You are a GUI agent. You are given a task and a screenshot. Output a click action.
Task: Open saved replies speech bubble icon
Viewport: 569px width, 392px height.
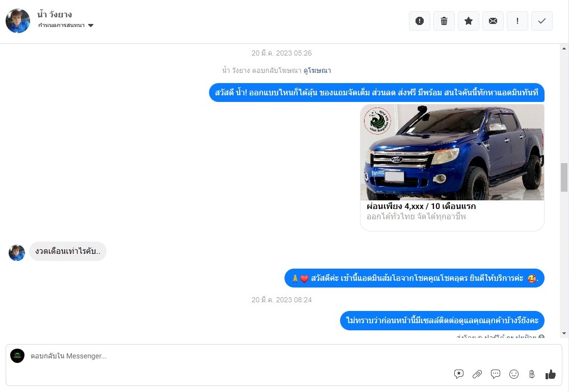459,374
